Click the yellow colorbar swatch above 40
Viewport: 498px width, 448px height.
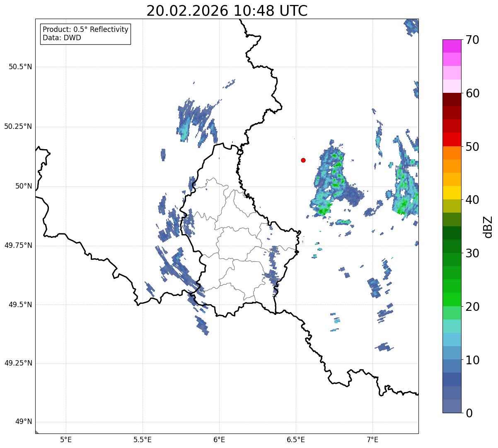click(x=452, y=193)
